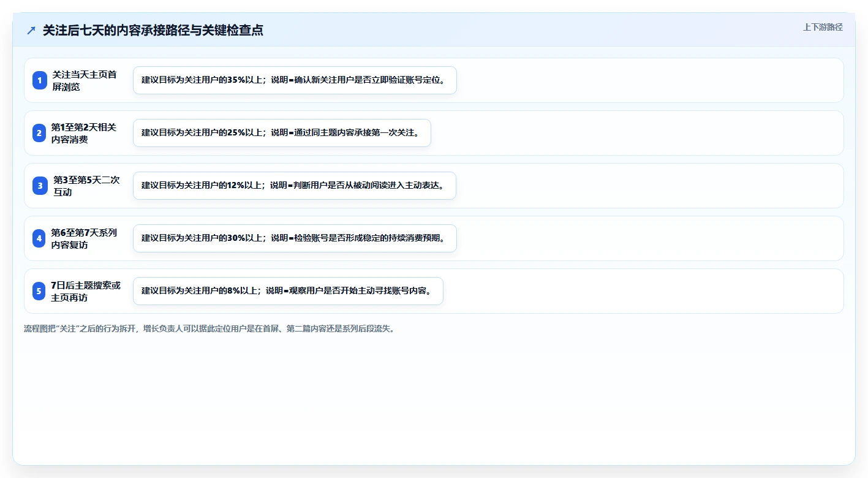Screen dimensions: 868x478
Task: Click the step 5 number badge
Action: (x=39, y=291)
